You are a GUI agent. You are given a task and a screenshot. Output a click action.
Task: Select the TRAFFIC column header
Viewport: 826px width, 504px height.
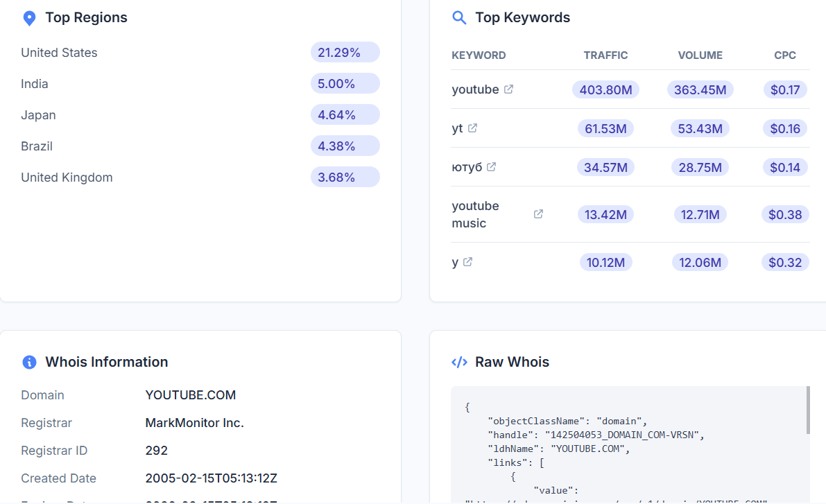[x=605, y=55]
